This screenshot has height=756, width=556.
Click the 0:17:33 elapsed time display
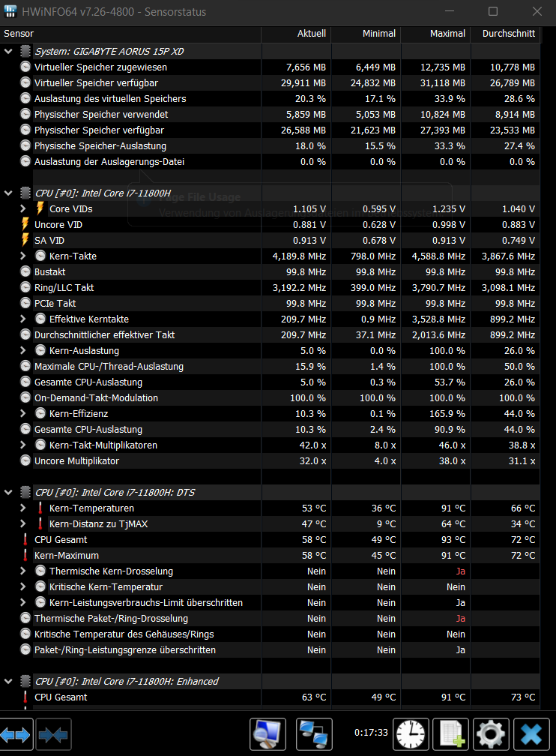(371, 732)
